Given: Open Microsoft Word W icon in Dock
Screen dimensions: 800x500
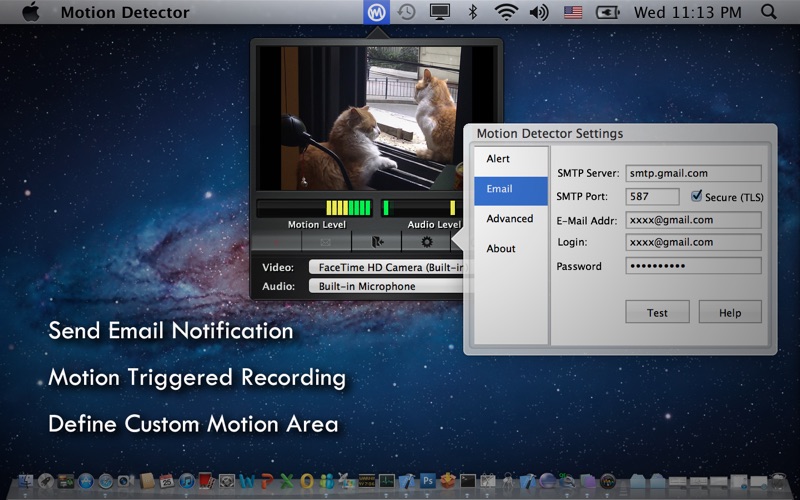Looking at the screenshot, I should click(247, 481).
